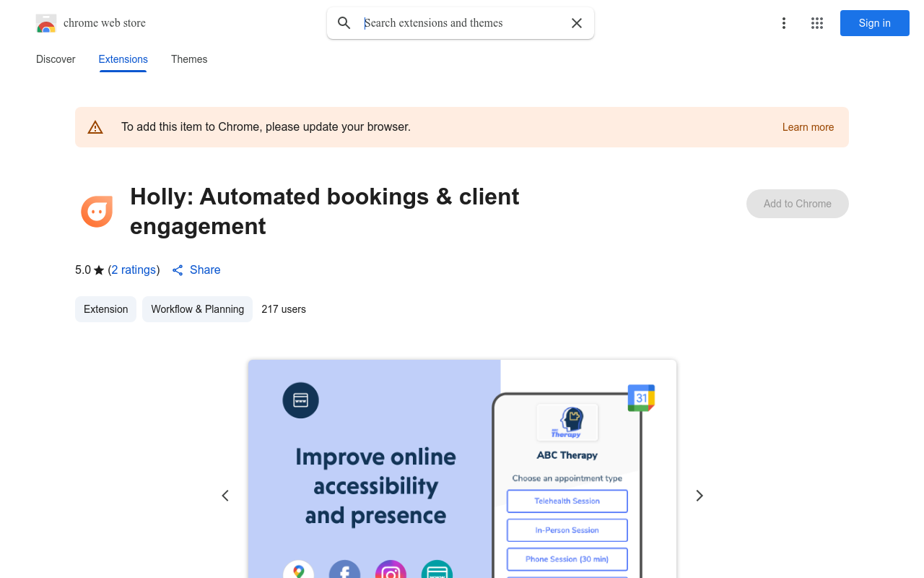The image size is (924, 578).
Task: Open the Discover tab
Action: click(x=56, y=59)
